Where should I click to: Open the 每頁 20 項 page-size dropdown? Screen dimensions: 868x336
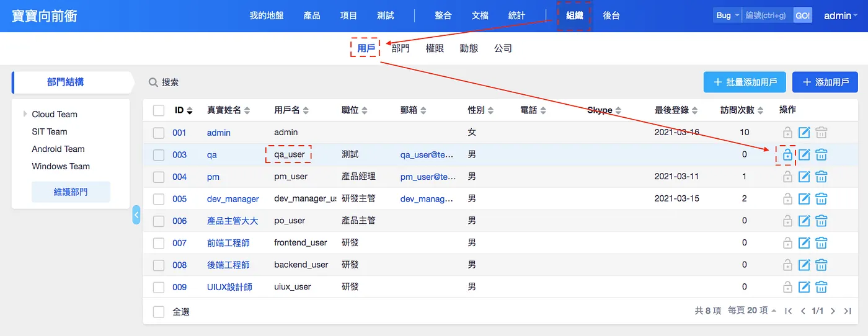coord(752,311)
